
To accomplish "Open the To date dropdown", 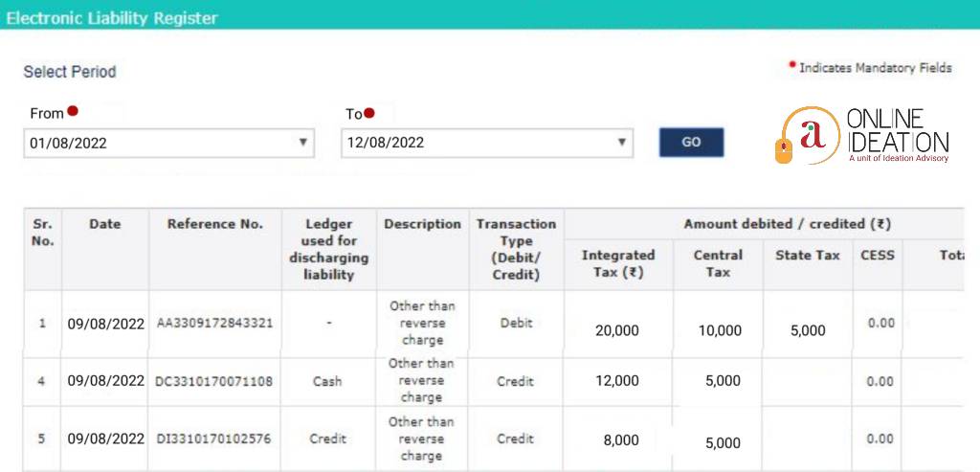I will point(486,144).
